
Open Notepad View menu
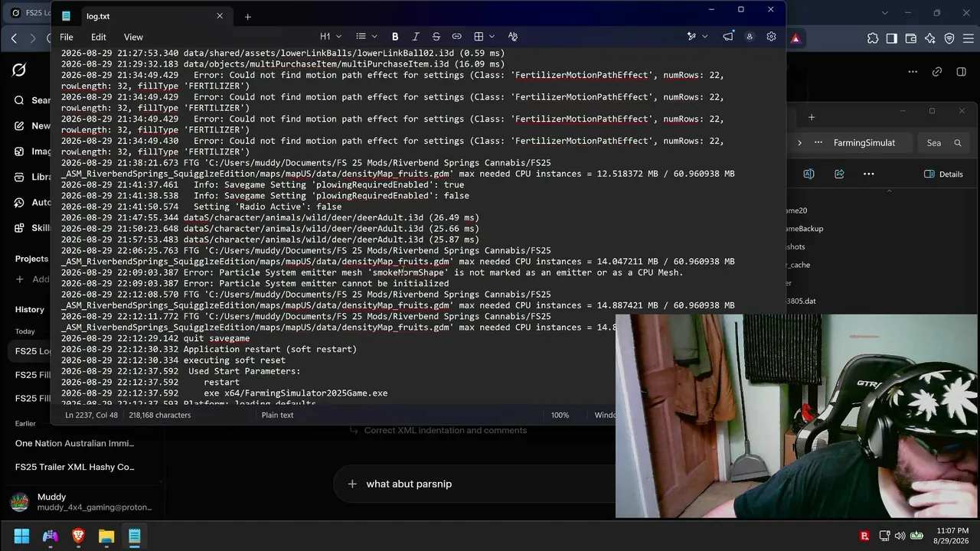(x=133, y=37)
